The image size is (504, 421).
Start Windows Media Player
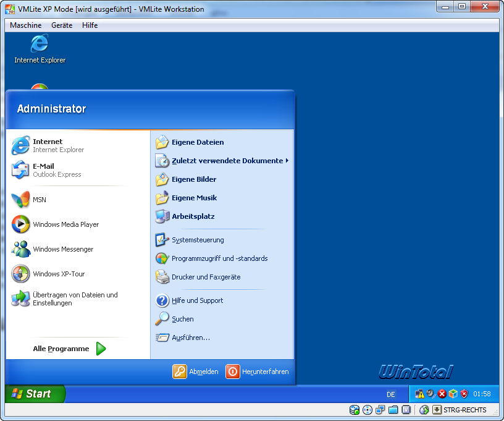tap(78, 224)
